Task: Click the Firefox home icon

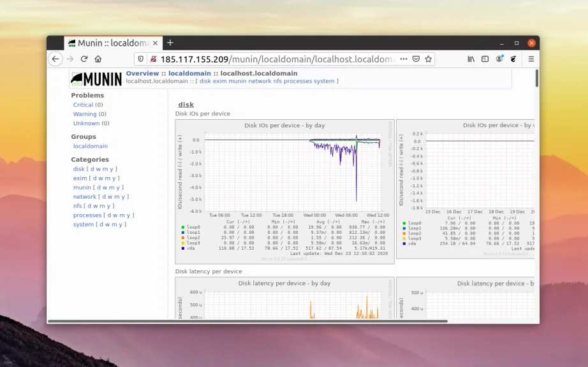Action: [x=98, y=59]
